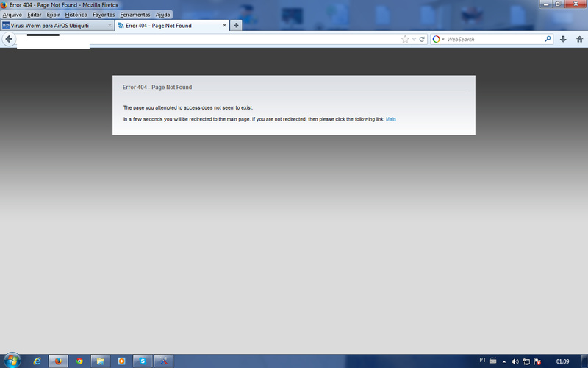
Task: Minimize the Firefox window
Action: [546, 4]
